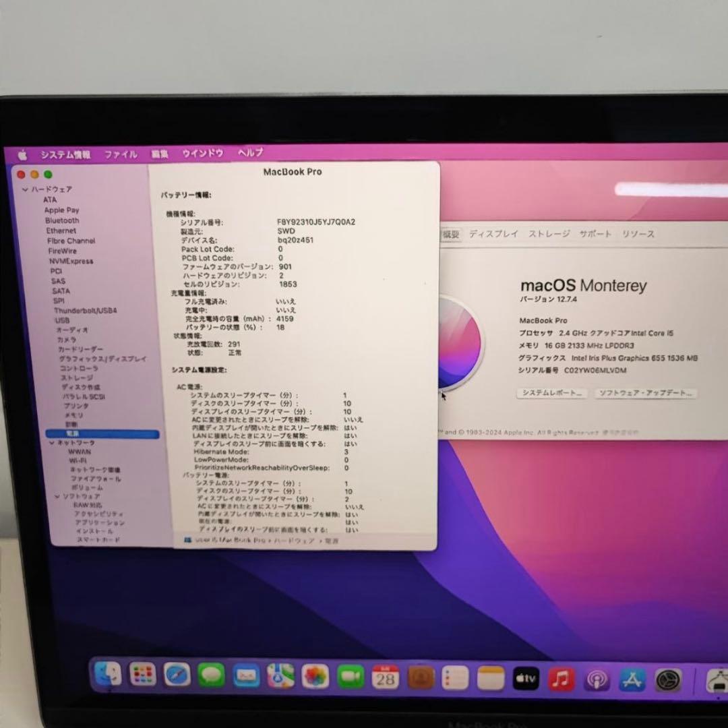Select パラレルSCSI in the sidebar
The height and width of the screenshot is (728, 728).
coord(84,396)
